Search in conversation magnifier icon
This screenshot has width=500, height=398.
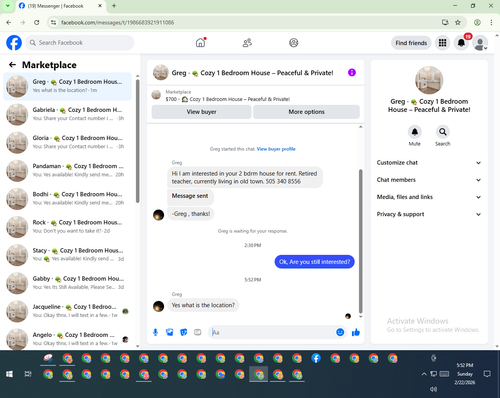click(x=443, y=132)
